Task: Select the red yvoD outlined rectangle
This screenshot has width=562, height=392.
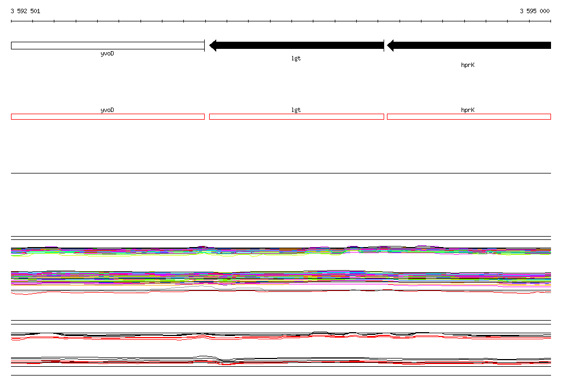Action: 108,116
